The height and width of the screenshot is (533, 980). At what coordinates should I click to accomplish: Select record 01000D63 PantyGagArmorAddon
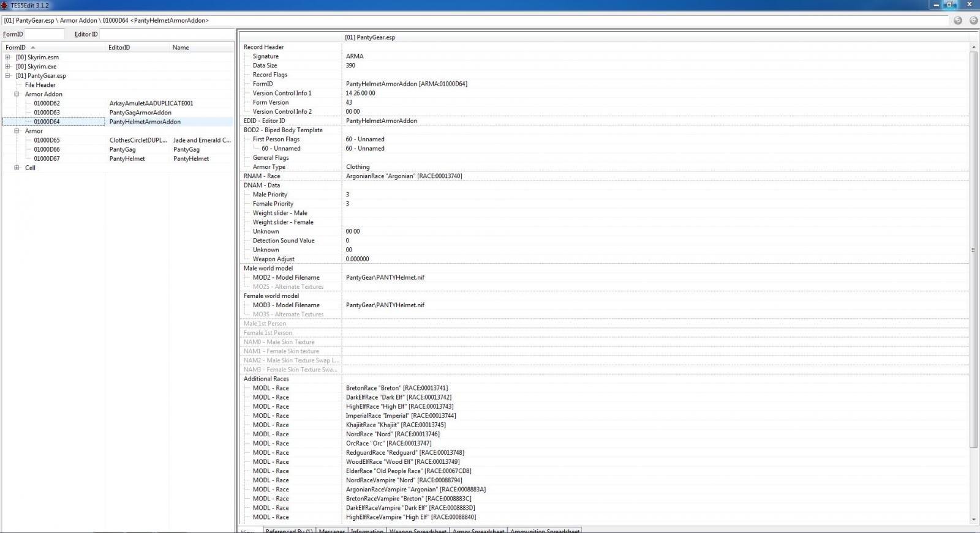(x=118, y=113)
